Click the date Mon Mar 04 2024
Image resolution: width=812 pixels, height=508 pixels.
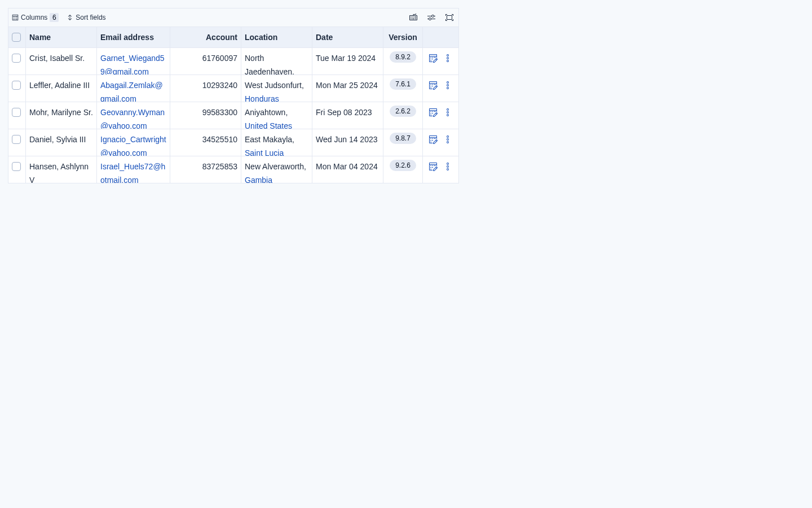click(x=347, y=167)
